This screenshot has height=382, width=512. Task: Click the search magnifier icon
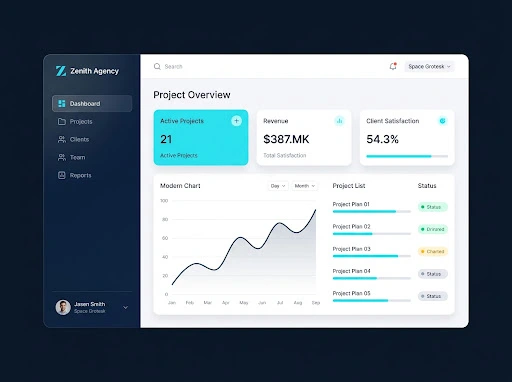[157, 67]
